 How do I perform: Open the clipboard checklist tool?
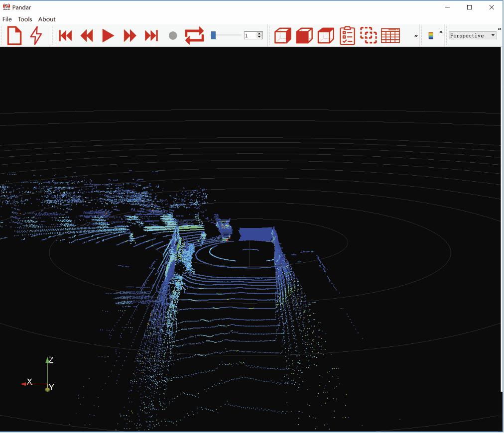348,35
